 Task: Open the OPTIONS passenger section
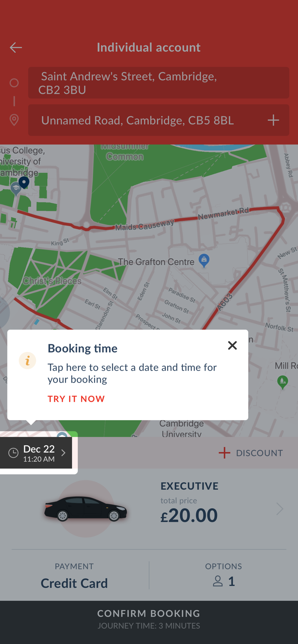click(x=223, y=576)
